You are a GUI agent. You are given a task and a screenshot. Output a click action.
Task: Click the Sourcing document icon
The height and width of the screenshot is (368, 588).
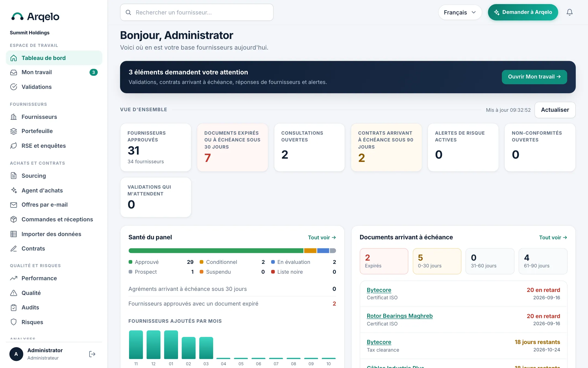14,176
